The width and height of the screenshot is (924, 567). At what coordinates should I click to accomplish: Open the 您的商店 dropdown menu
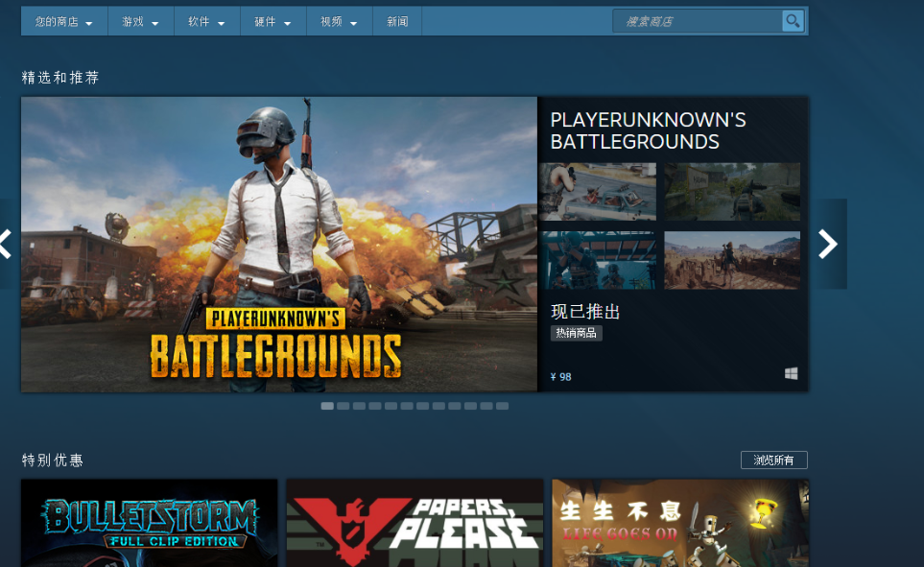click(64, 22)
